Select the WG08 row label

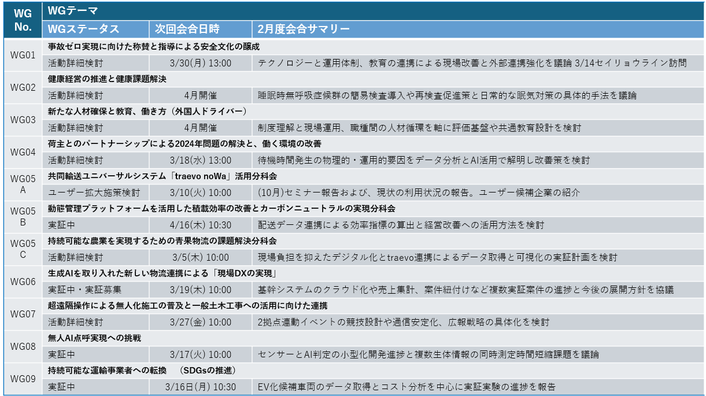(x=23, y=346)
